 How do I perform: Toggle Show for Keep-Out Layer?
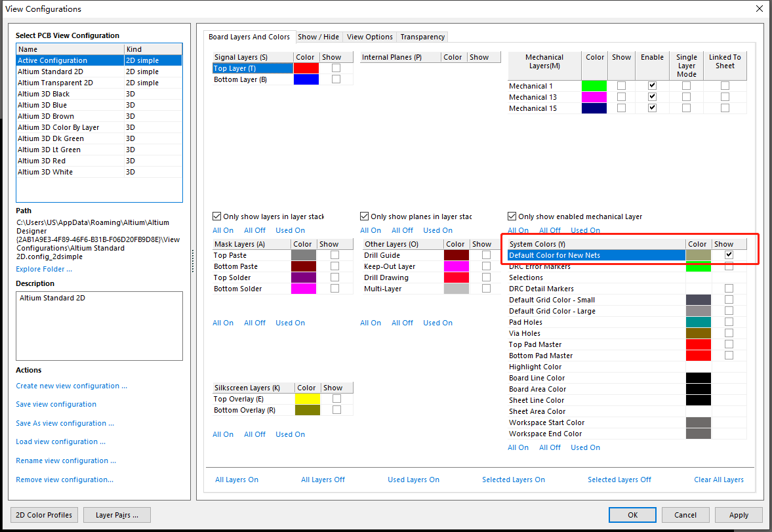click(x=487, y=266)
